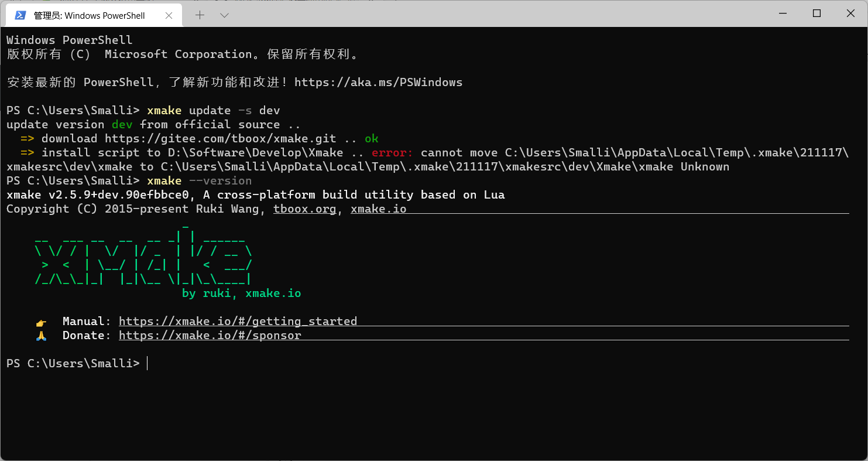Open a new tab with the plus button
This screenshot has width=868, height=461.
200,15
